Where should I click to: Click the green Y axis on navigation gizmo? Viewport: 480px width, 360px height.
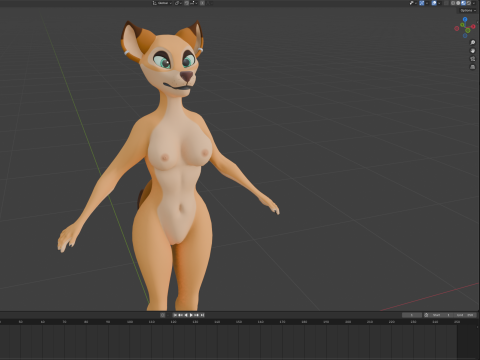[x=462, y=25]
